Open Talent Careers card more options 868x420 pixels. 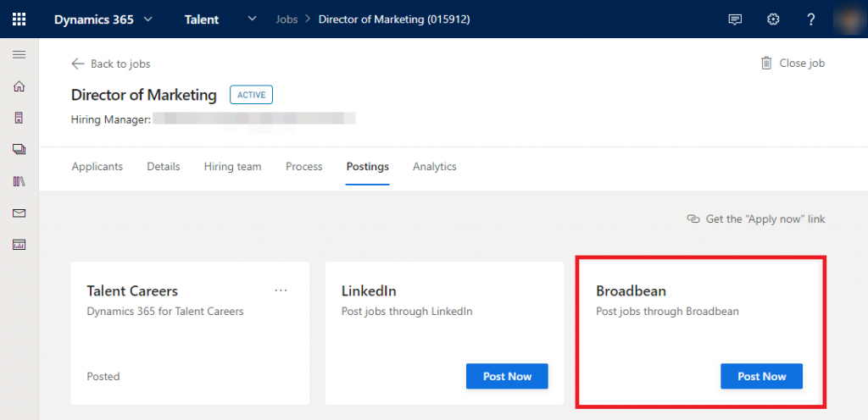coord(281,290)
